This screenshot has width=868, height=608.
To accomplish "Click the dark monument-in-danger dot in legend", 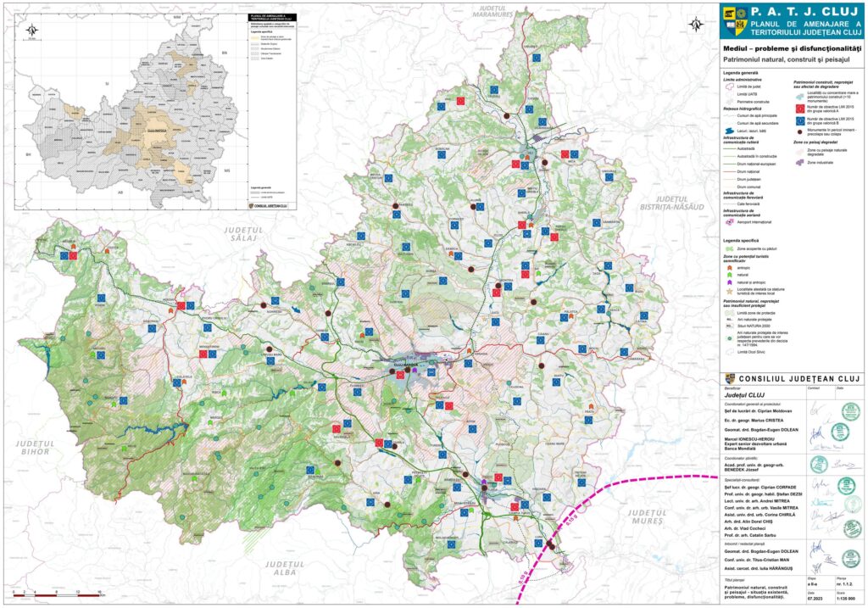I will coord(798,131).
